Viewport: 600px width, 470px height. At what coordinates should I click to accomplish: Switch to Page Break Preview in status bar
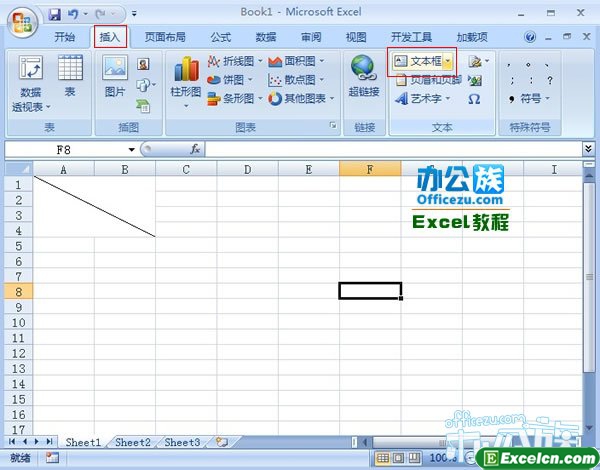[414, 457]
